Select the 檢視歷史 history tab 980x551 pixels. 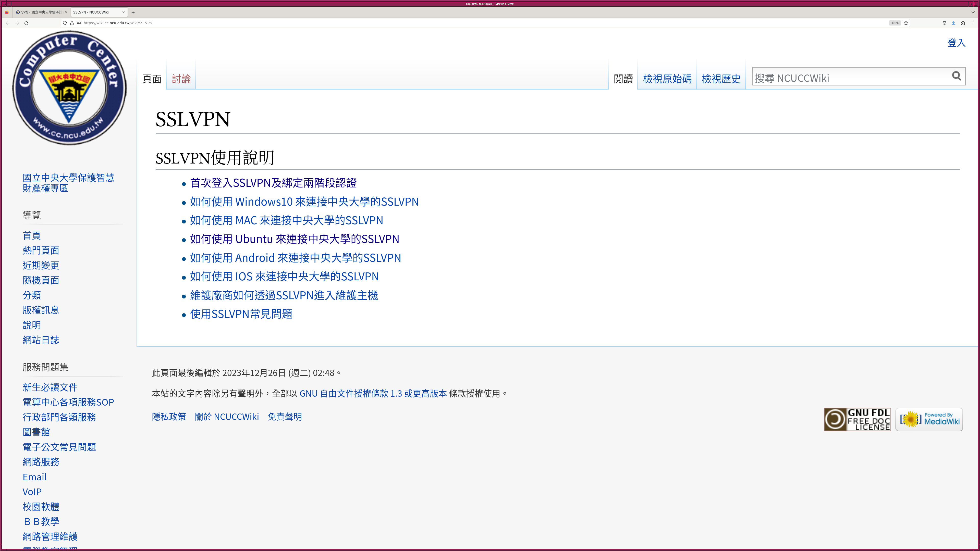721,79
